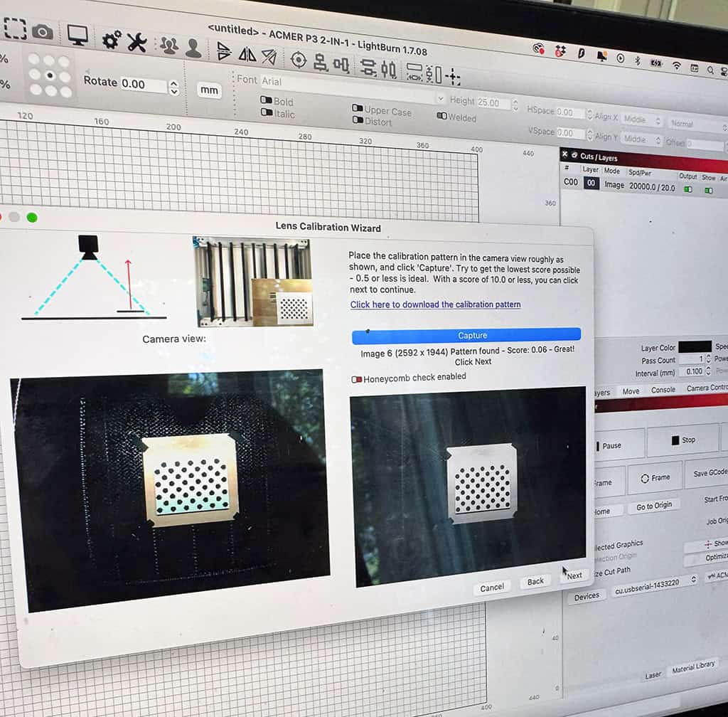The width and height of the screenshot is (728, 717).
Task: Open cu.usbserial-1433220 port dropdown
Action: 654,586
